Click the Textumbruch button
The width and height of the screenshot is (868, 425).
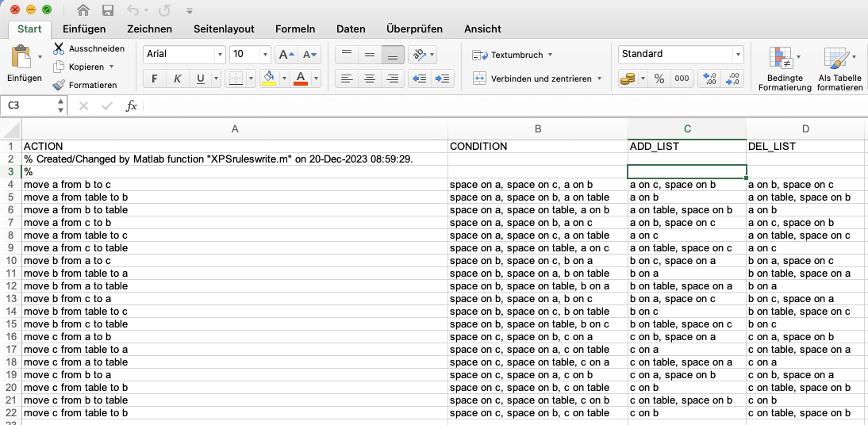click(512, 55)
